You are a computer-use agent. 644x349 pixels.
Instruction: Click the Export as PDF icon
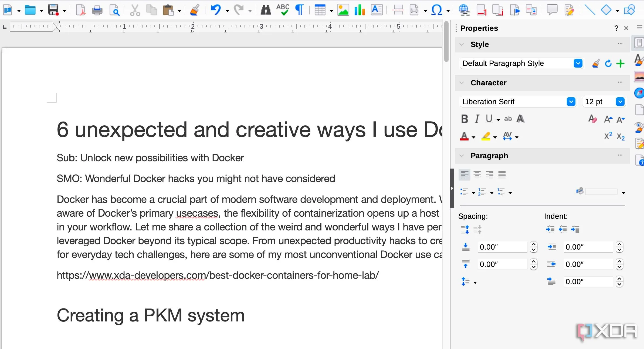(x=81, y=10)
